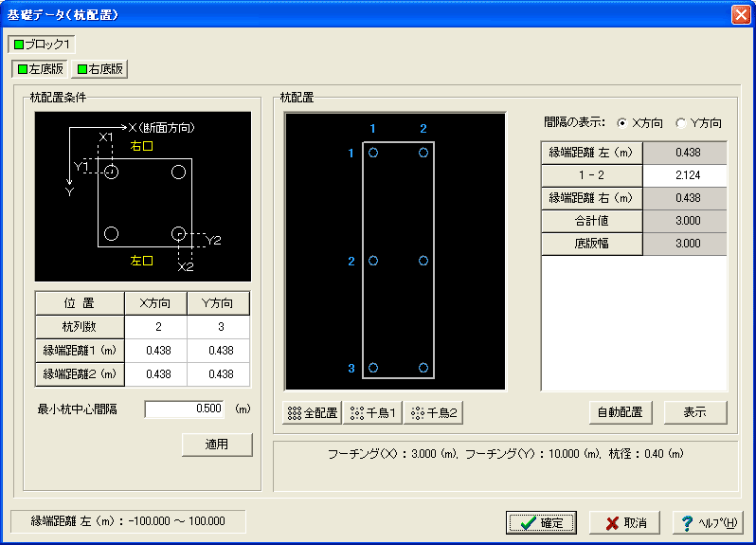
Task: Open help with the ヘルプ(H) button
Action: (x=709, y=523)
